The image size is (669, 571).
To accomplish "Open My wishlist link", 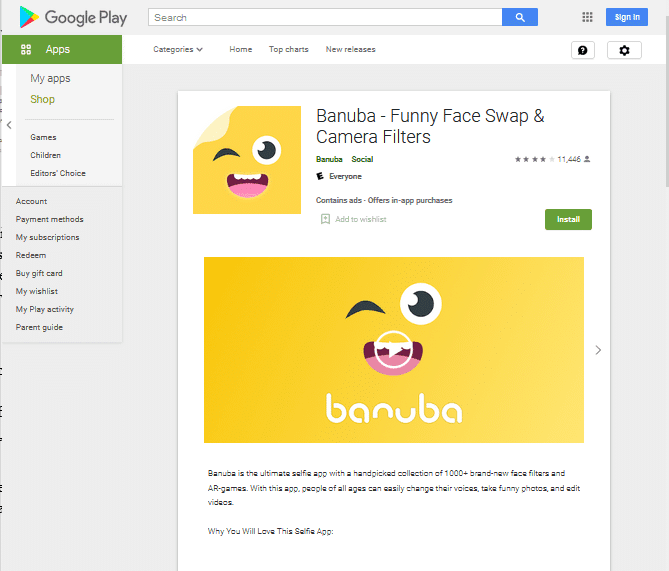I will click(x=37, y=291).
